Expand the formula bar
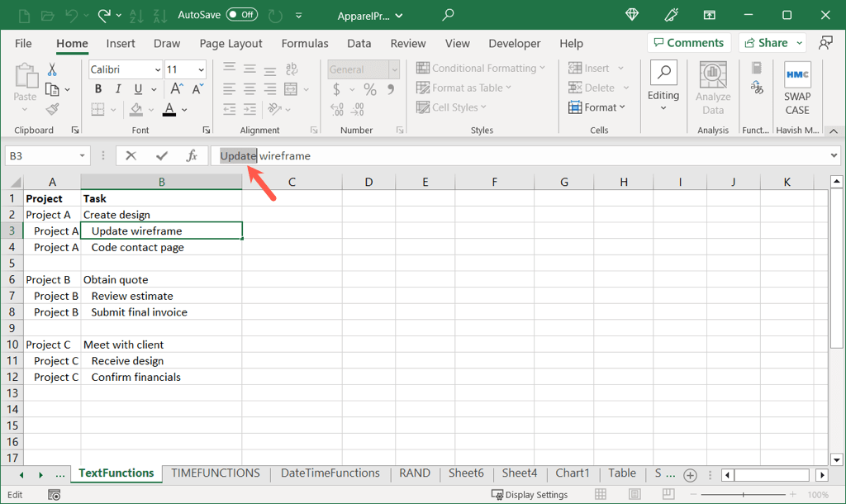Screen dimensions: 846x504 834,155
